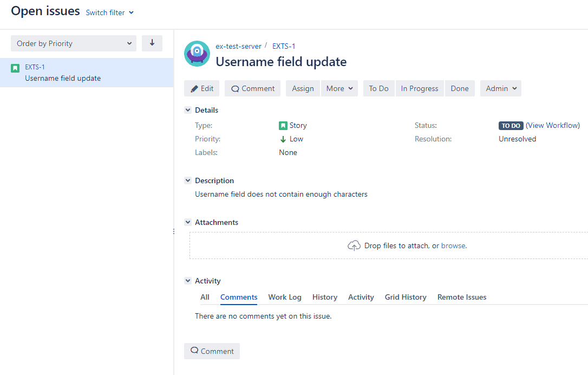The width and height of the screenshot is (588, 375).
Task: Click the Low priority arrow icon
Action: point(283,139)
